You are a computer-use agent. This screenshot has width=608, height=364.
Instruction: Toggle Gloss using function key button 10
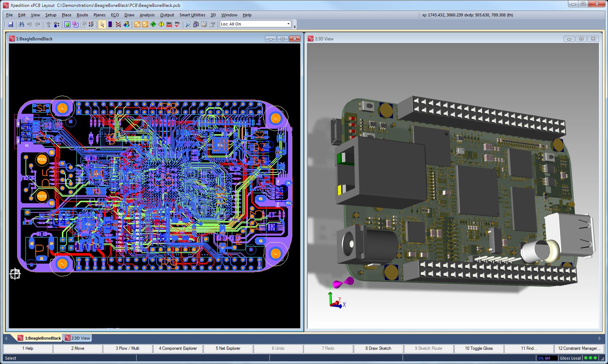[x=478, y=348]
